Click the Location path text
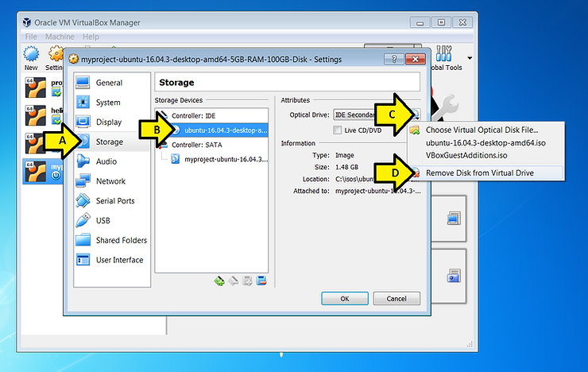This screenshot has width=588, height=372. (354, 179)
